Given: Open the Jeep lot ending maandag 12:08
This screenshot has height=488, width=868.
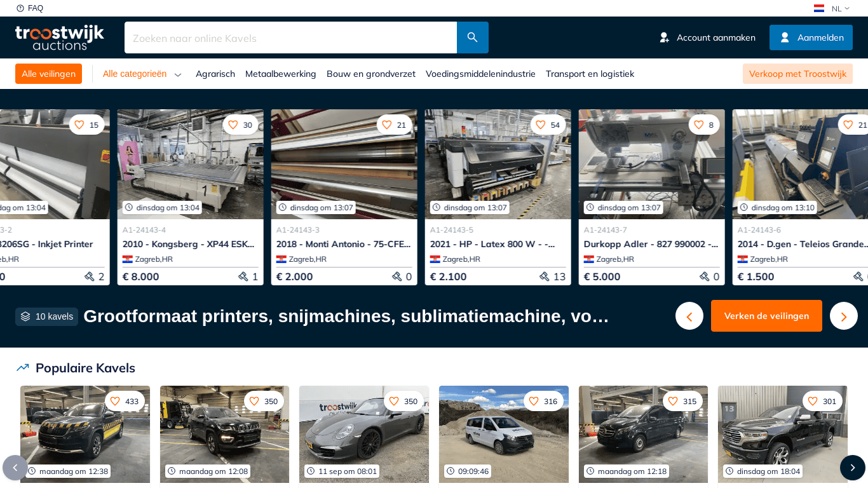Looking at the screenshot, I should tap(224, 435).
